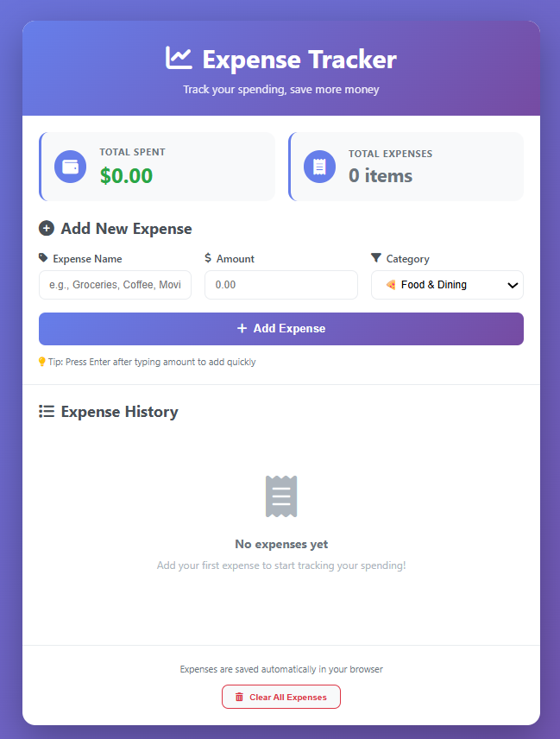Screen dimensions: 560x739
Task: Click the large gray receipt empty-state icon
Action: (x=281, y=496)
